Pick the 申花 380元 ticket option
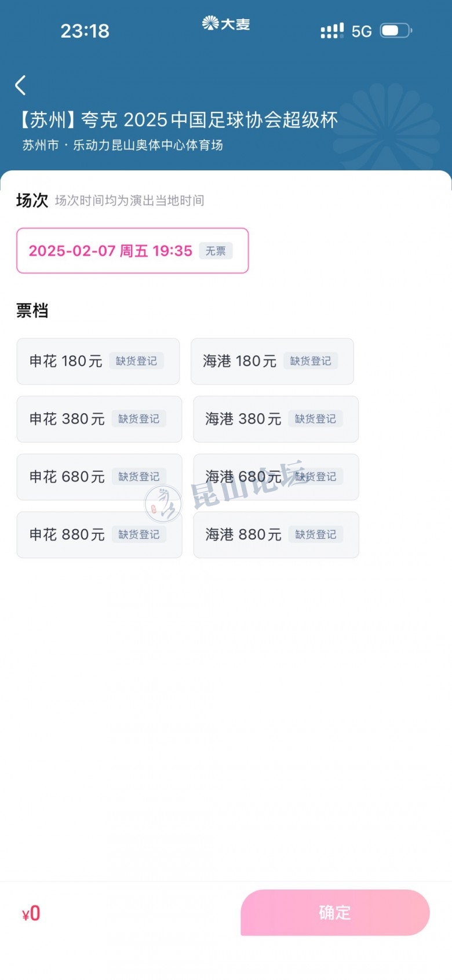 [99, 419]
